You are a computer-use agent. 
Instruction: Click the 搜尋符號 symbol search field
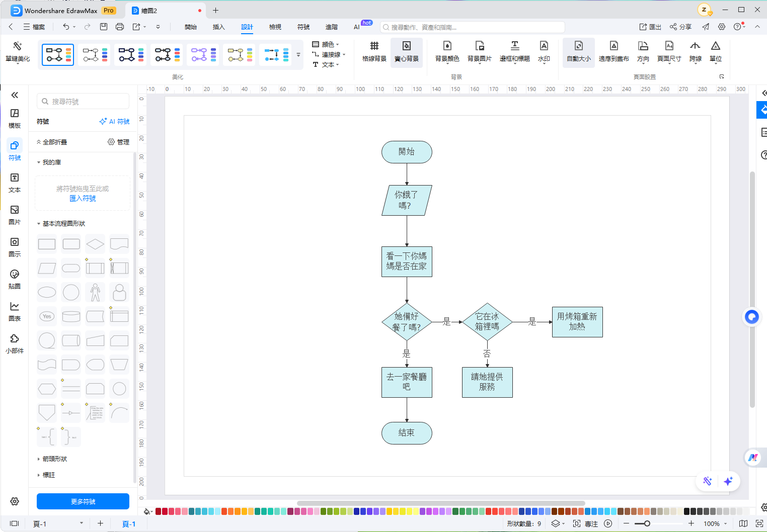pos(83,102)
